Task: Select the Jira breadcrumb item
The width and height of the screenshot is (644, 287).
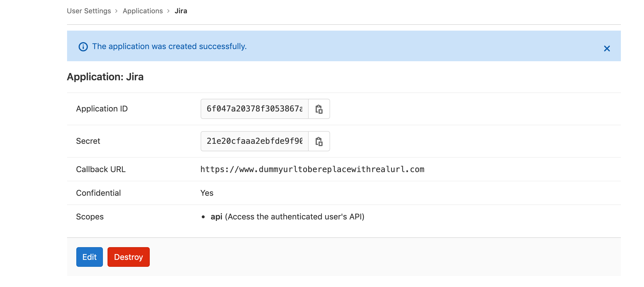Action: [x=181, y=11]
